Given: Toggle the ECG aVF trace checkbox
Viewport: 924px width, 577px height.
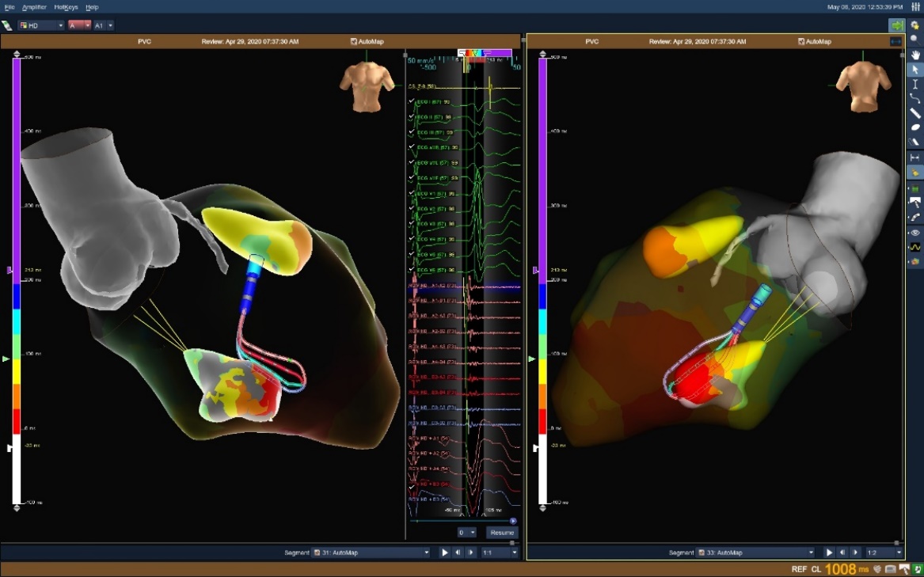Looking at the screenshot, I should click(412, 178).
